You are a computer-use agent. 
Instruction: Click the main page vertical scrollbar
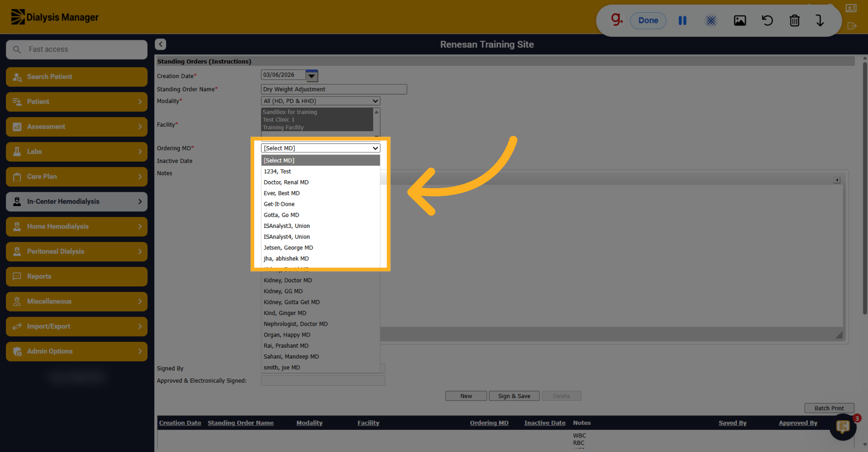pos(864,188)
